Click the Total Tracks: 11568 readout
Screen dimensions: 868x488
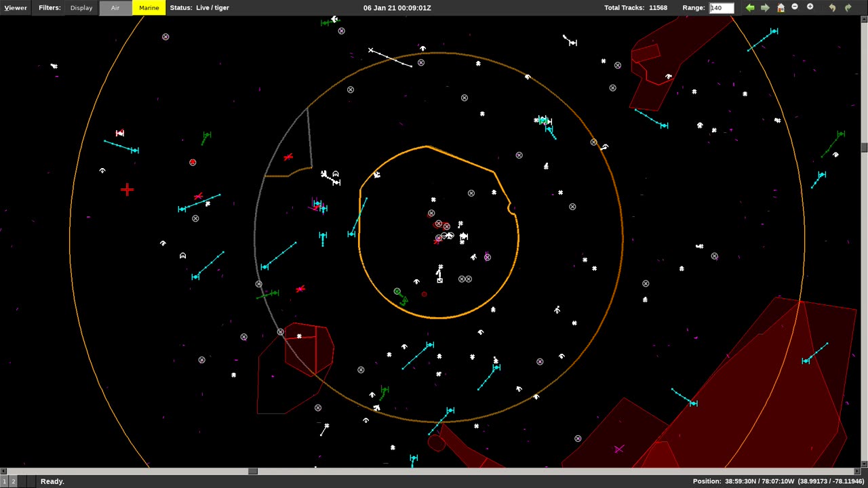click(636, 7)
